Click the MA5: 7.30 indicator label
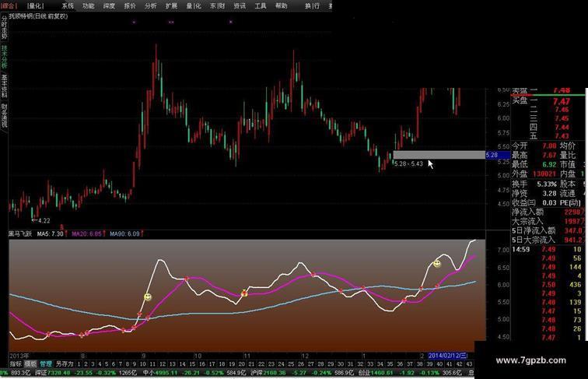 (51, 233)
